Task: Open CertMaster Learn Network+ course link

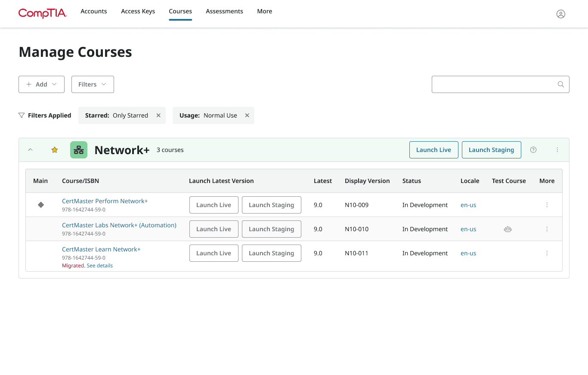Action: 101,249
